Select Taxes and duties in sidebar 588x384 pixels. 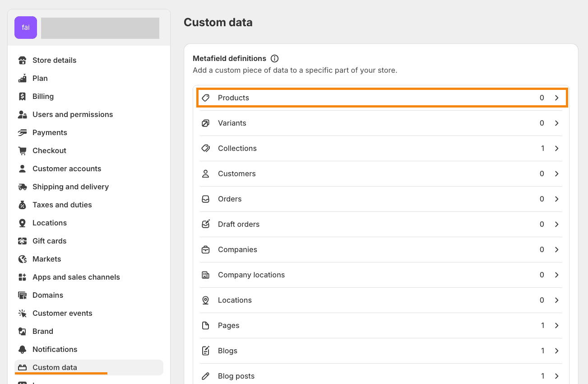89,205
